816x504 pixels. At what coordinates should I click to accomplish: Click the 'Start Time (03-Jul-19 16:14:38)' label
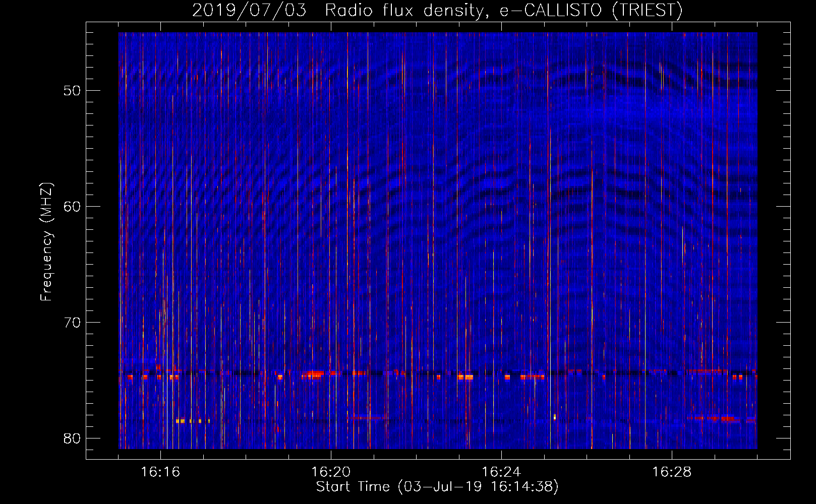[x=437, y=487]
